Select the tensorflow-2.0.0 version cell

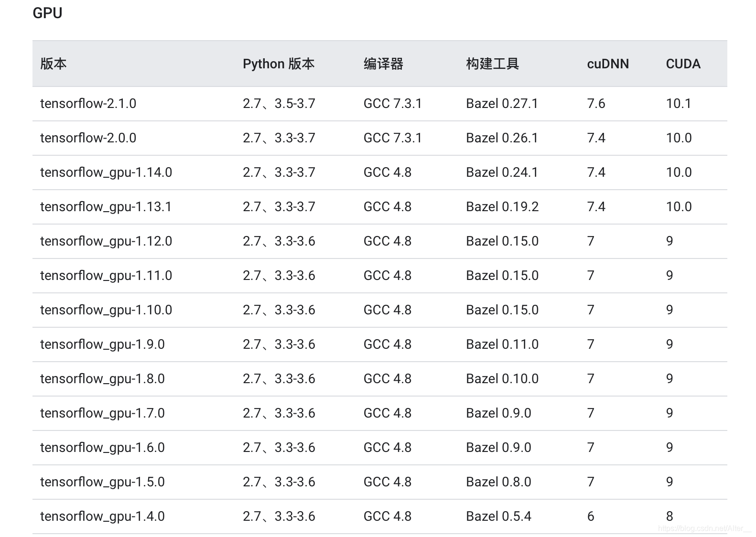click(x=88, y=138)
